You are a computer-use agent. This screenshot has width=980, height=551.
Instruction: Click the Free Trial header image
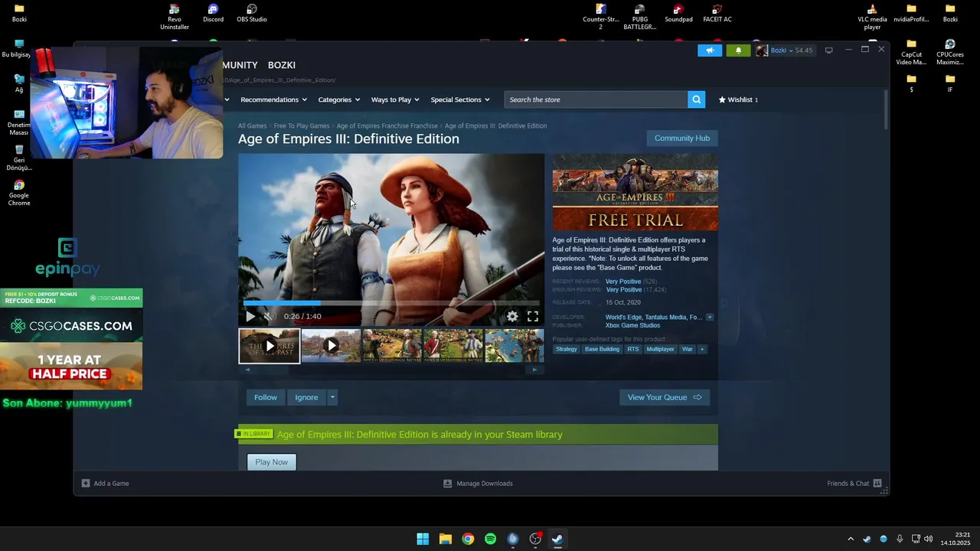[x=635, y=192]
